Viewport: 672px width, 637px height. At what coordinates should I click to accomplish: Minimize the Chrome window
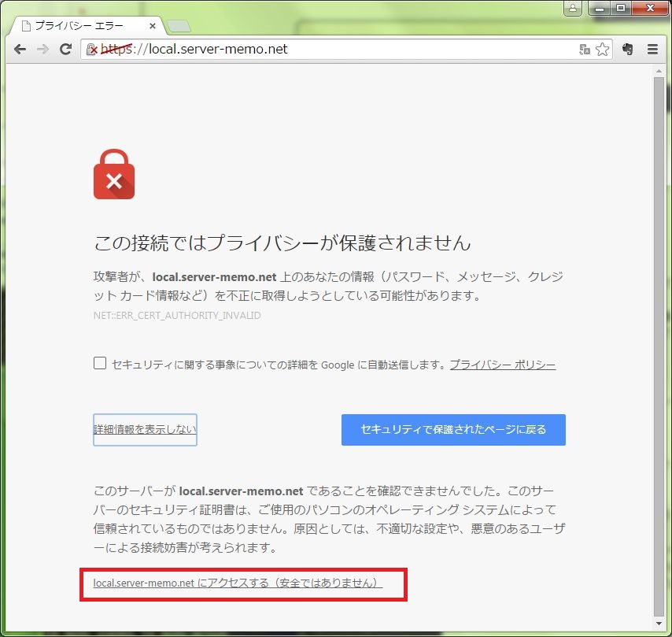pos(599,8)
